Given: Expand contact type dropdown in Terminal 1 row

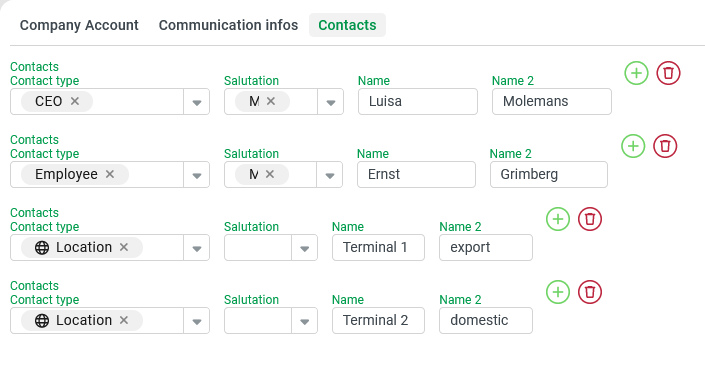Looking at the screenshot, I should [x=196, y=248].
